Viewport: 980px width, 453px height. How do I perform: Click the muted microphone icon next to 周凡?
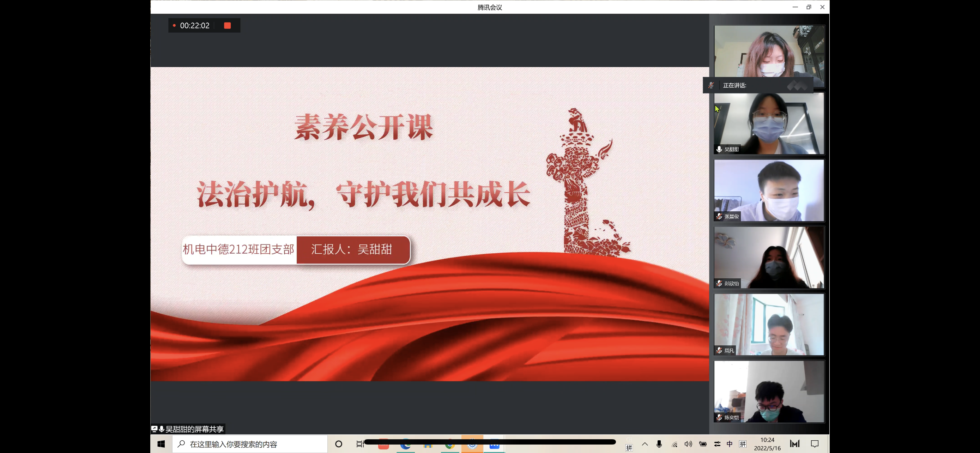pyautogui.click(x=719, y=350)
